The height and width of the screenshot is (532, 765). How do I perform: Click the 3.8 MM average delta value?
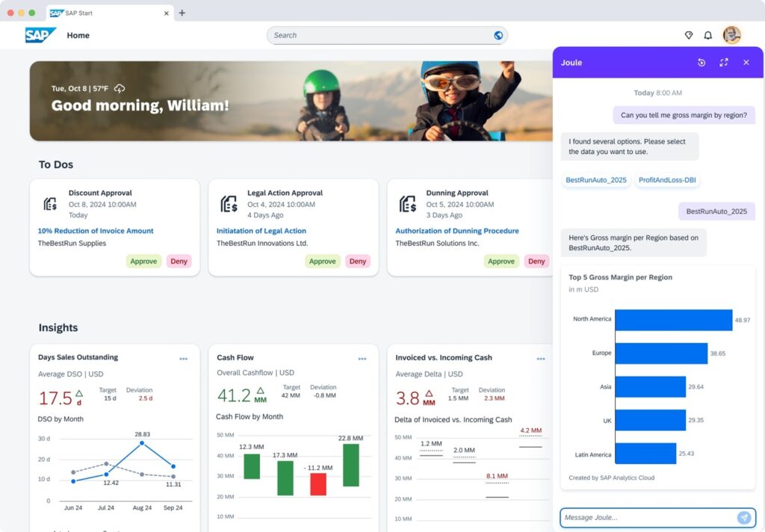click(415, 398)
